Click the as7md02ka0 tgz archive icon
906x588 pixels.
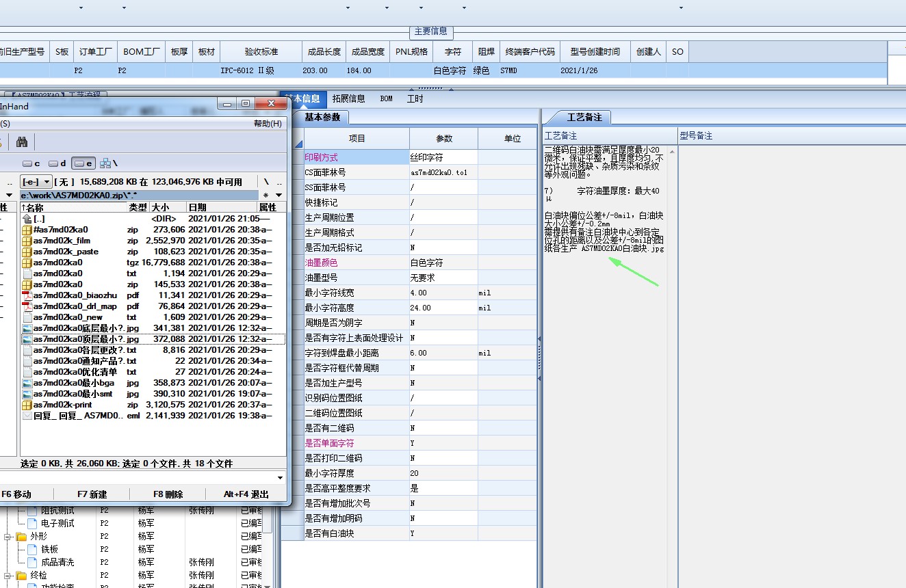27,263
